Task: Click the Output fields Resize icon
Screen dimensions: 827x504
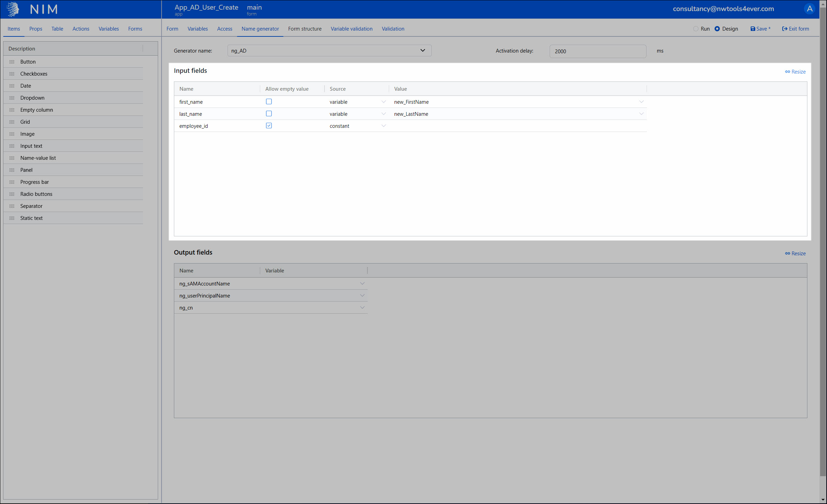Action: [787, 254]
